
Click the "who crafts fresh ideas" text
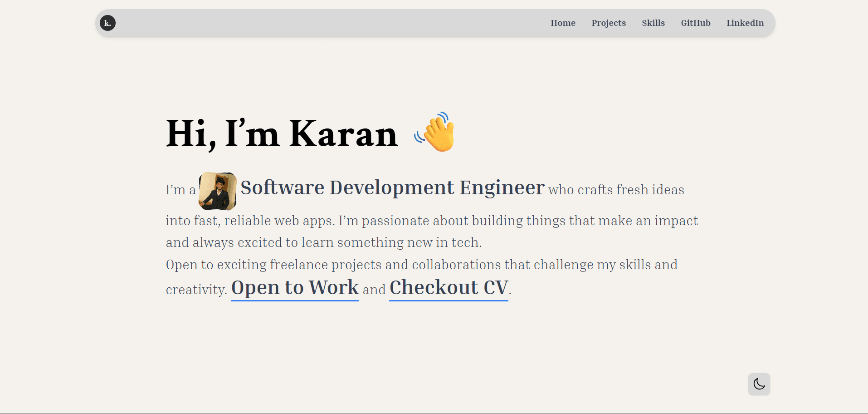pos(616,190)
